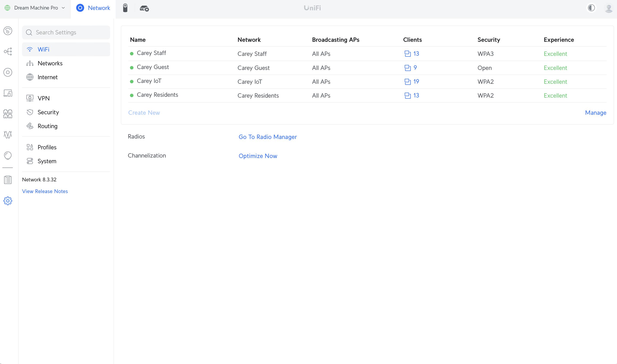Open the topology view icon

point(8,52)
